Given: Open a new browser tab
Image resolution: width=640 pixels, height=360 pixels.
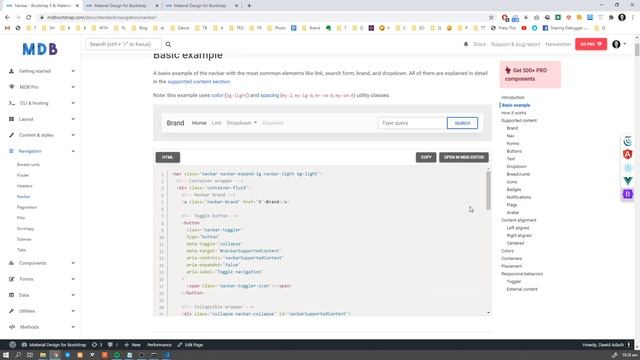Looking at the screenshot, I should coord(249,6).
